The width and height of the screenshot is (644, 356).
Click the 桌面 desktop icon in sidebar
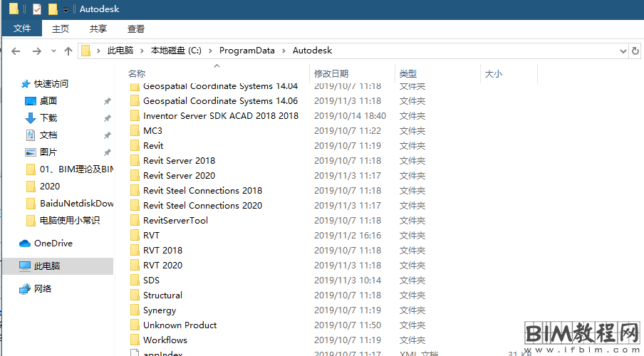[x=31, y=101]
